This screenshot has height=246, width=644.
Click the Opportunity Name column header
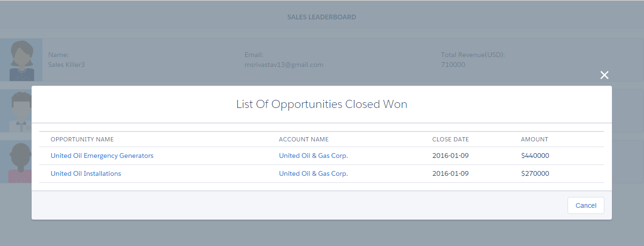pyautogui.click(x=82, y=139)
